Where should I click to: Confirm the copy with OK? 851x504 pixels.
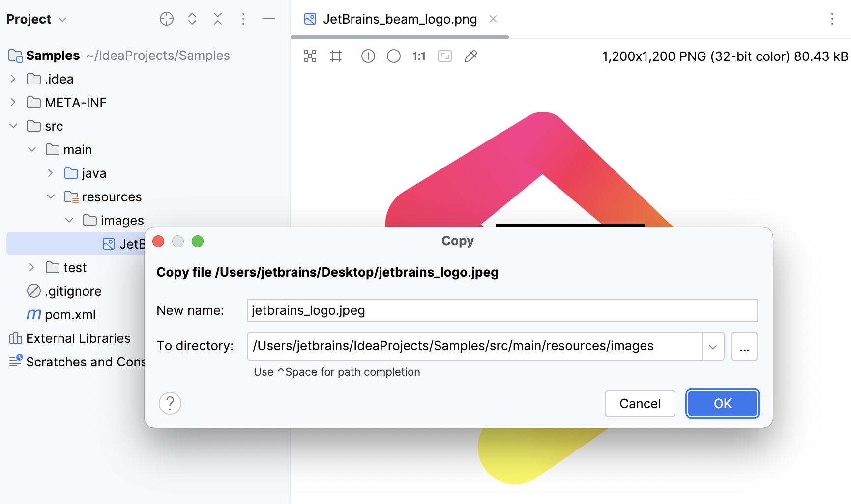pos(722,403)
